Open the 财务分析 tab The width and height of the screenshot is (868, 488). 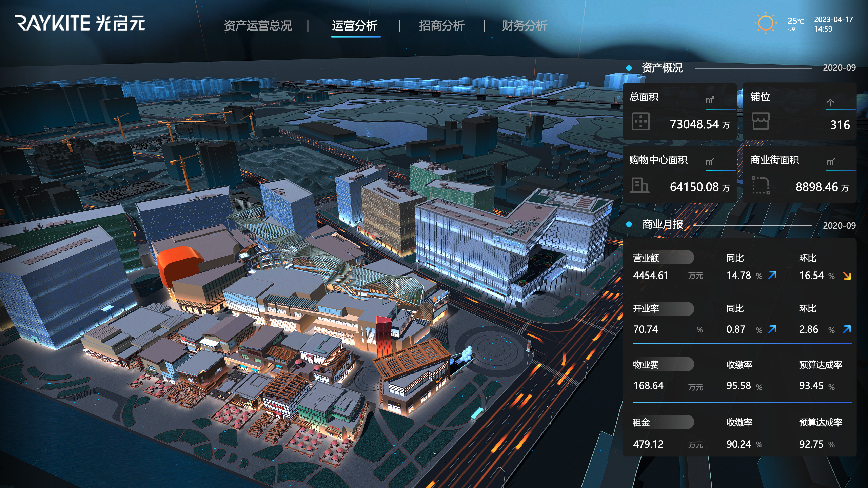[525, 26]
